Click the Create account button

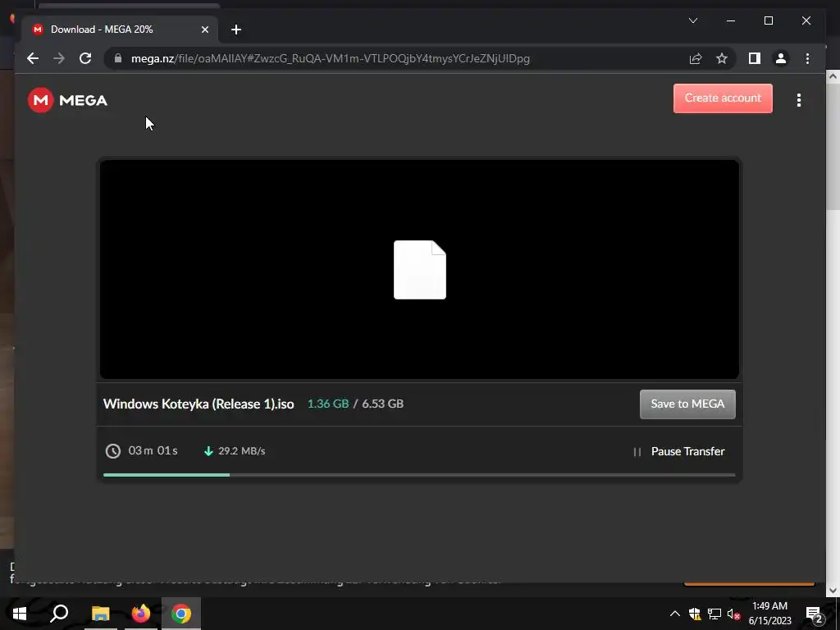pyautogui.click(x=723, y=98)
